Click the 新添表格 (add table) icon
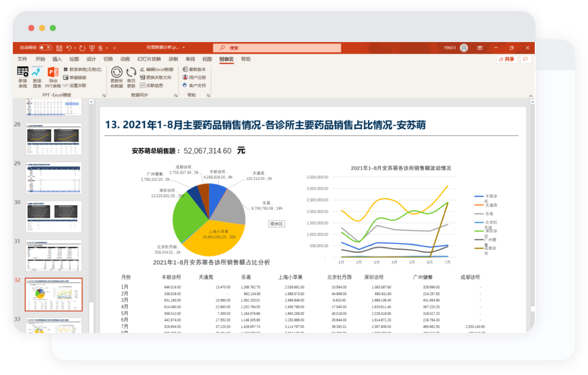The height and width of the screenshot is (375, 588). (22, 72)
